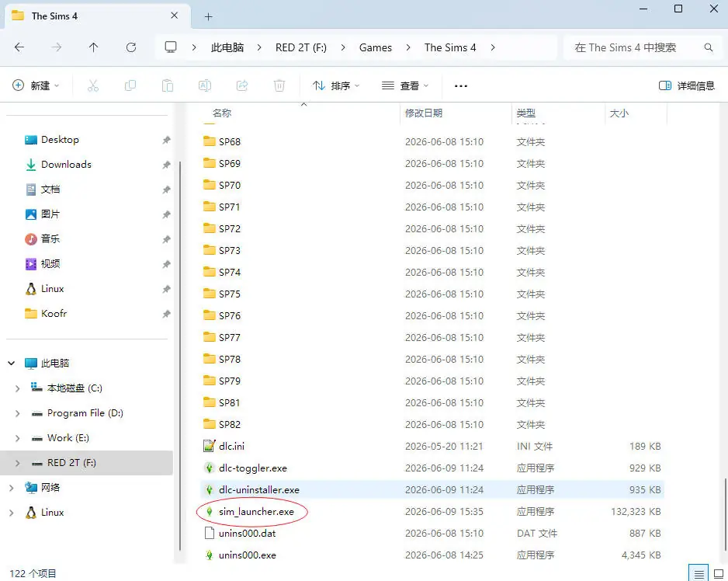Image resolution: width=728 pixels, height=581 pixels.
Task: Click the Paste clipboard icon
Action: point(168,85)
